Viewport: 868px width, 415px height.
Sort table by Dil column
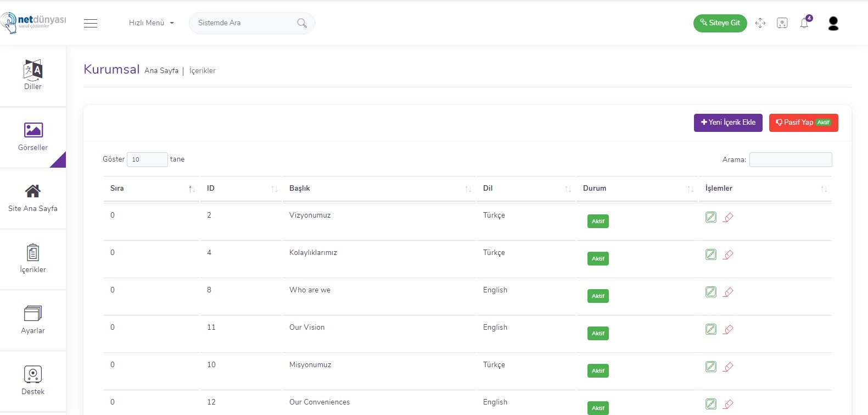[x=526, y=188]
